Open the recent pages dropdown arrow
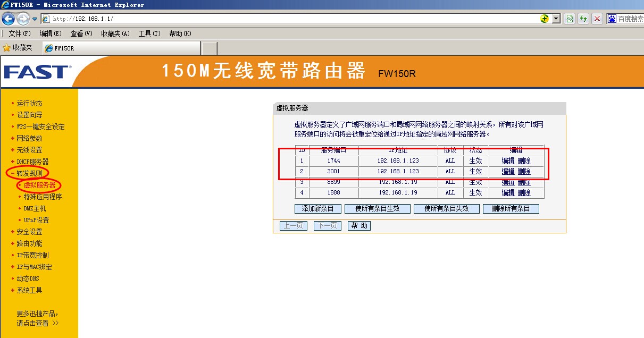Image resolution: width=644 pixels, height=338 pixels. 35,19
